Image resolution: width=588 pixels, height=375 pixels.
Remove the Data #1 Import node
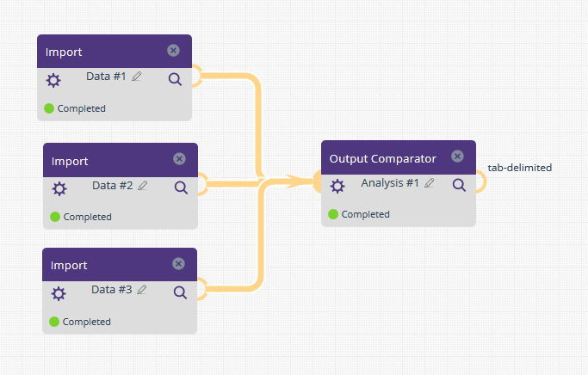173,51
